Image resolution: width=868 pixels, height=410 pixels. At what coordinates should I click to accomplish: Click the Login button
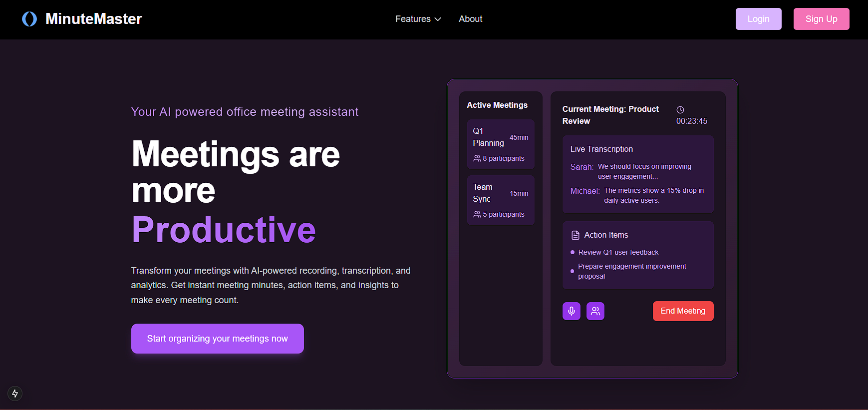tap(758, 19)
